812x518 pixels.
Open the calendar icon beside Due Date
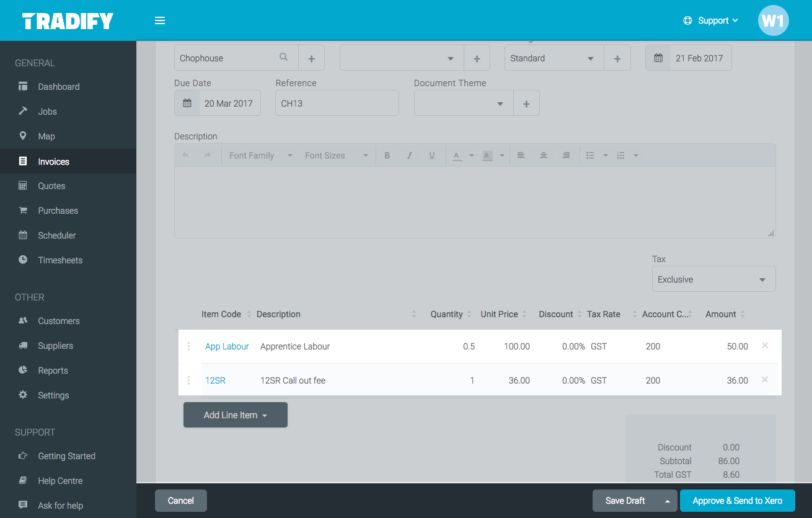coord(187,102)
